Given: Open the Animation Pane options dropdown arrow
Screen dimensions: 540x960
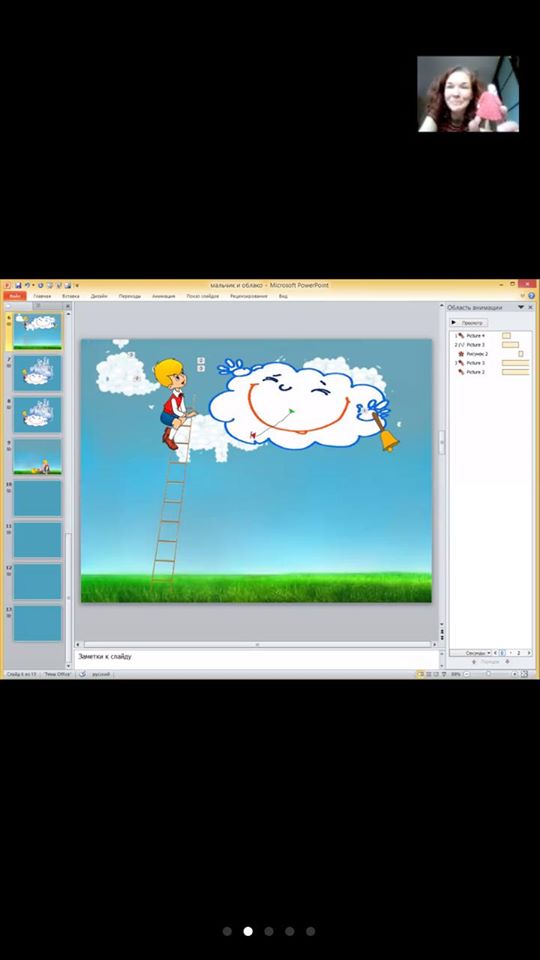Looking at the screenshot, I should 521,307.
